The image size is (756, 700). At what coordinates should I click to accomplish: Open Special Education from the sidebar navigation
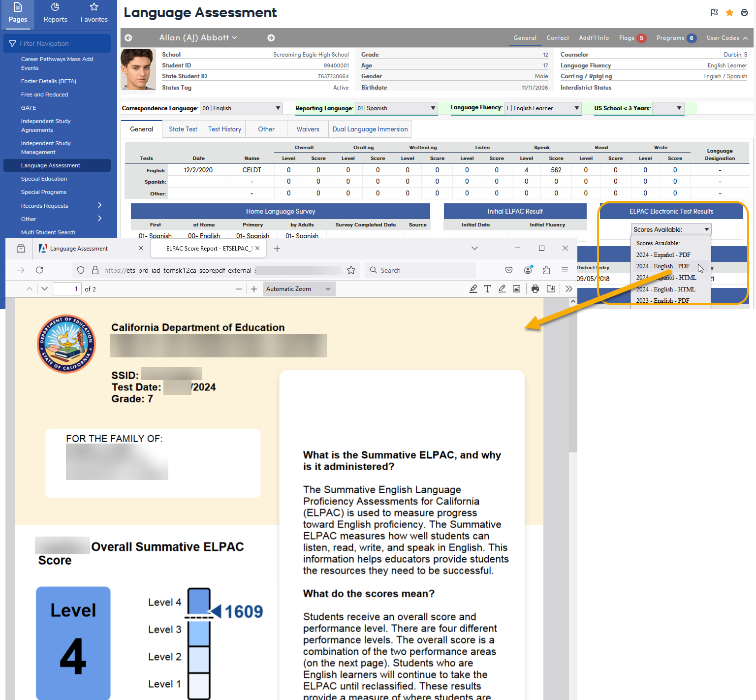pyautogui.click(x=44, y=179)
